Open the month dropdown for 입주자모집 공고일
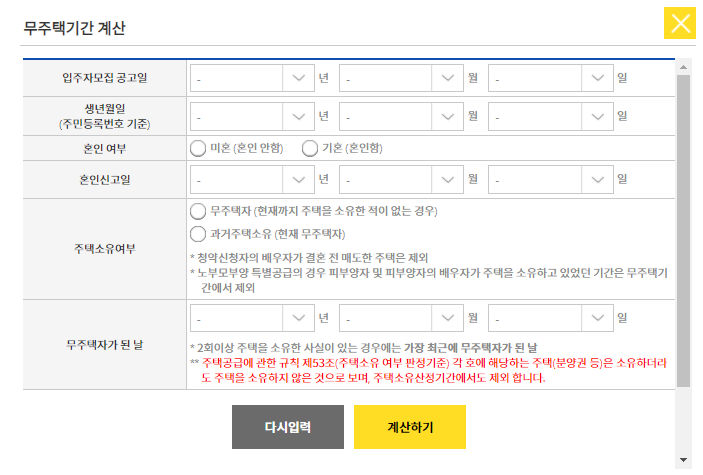The height and width of the screenshot is (475, 703). 401,78
